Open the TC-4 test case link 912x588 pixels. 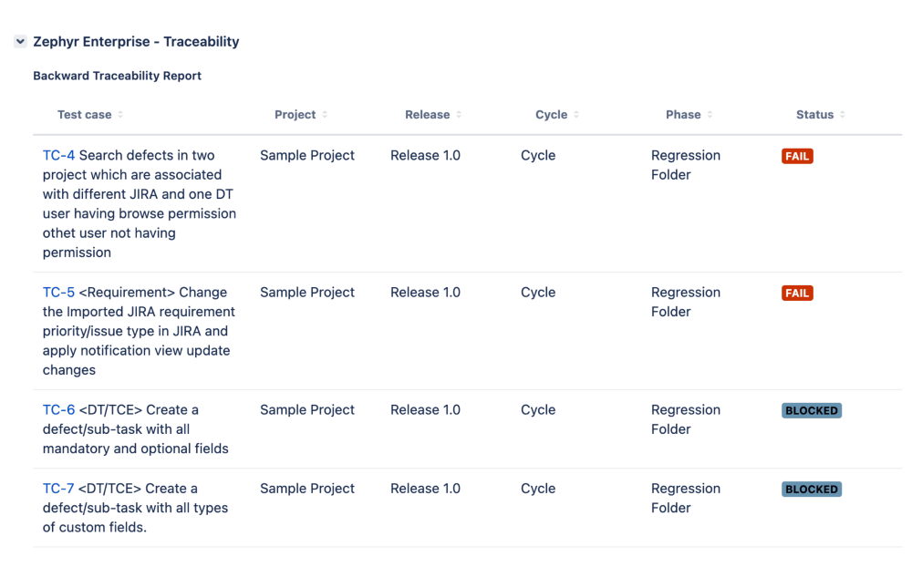pos(58,156)
